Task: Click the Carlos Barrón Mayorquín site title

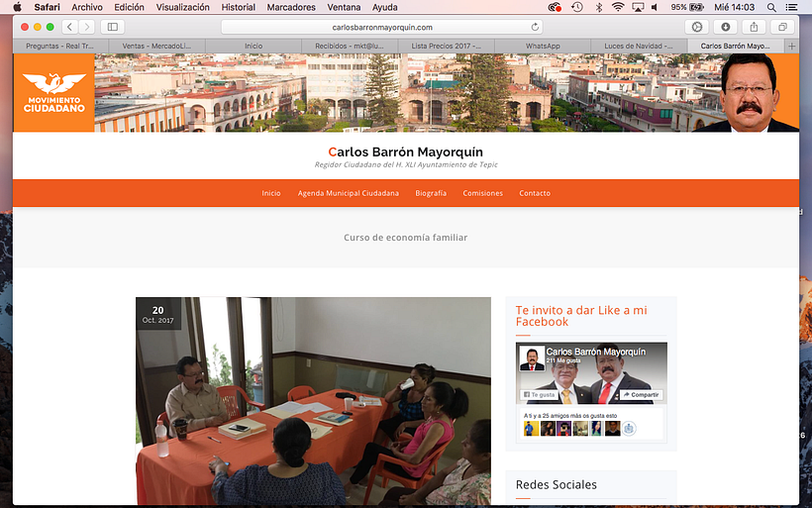Action: (x=405, y=152)
